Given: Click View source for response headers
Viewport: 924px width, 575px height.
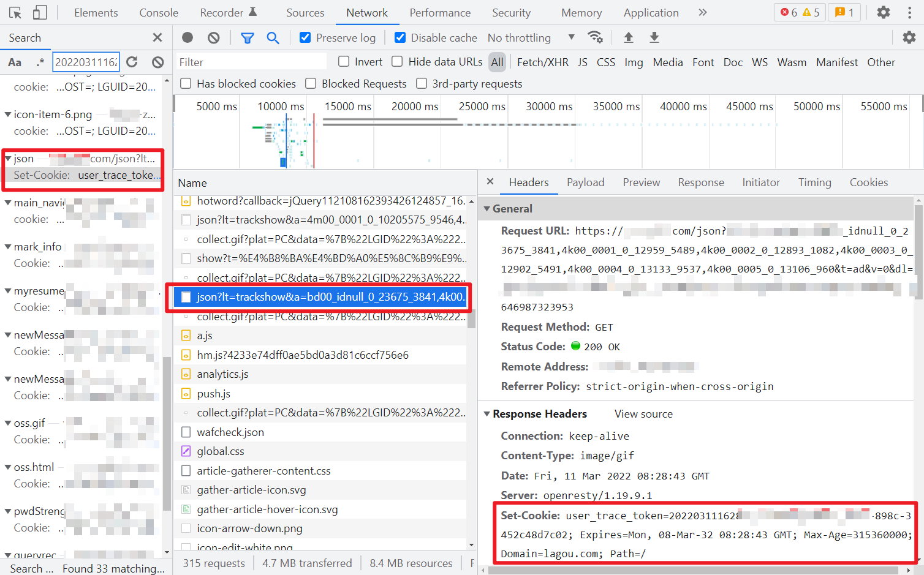Looking at the screenshot, I should (x=643, y=414).
